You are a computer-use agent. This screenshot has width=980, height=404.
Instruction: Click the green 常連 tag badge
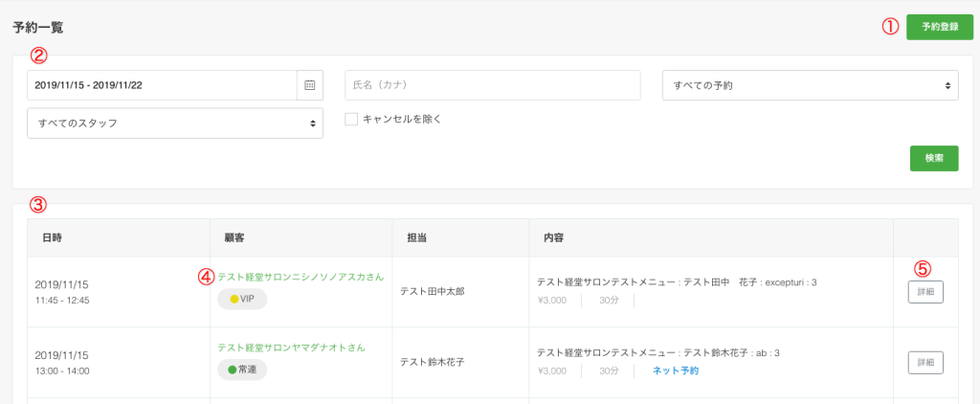[242, 370]
